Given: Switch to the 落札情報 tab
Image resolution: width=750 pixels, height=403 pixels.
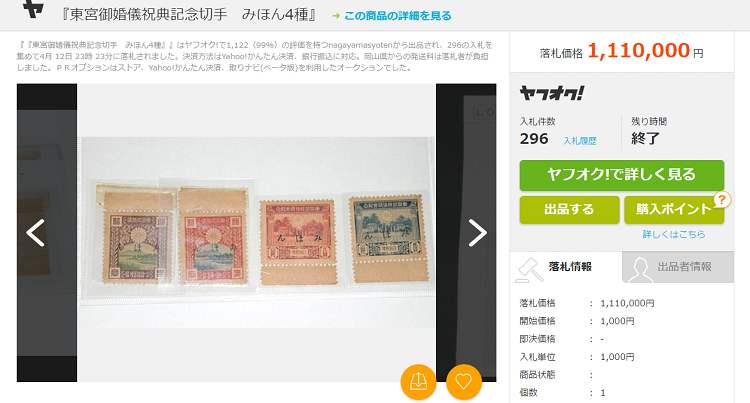Looking at the screenshot, I should pyautogui.click(x=566, y=267).
